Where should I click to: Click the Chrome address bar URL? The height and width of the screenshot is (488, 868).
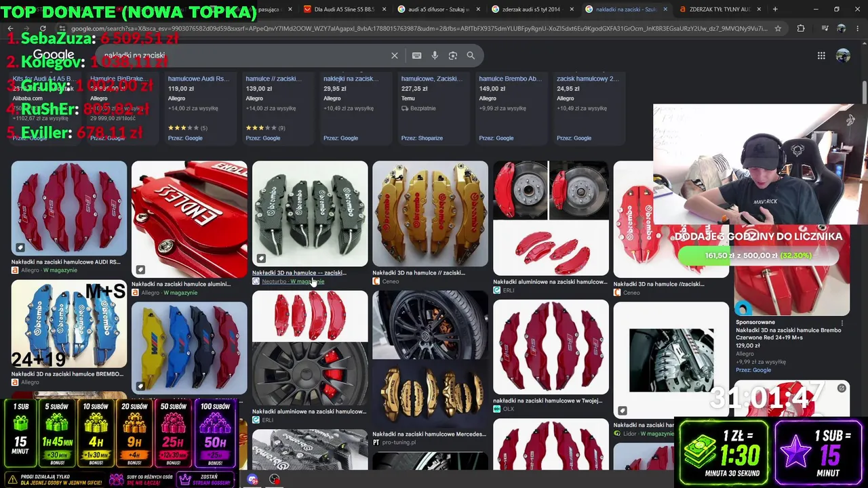(419, 28)
